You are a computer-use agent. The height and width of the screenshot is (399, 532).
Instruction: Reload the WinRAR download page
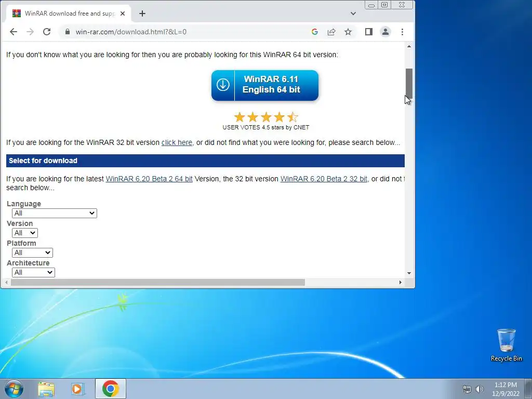[47, 32]
